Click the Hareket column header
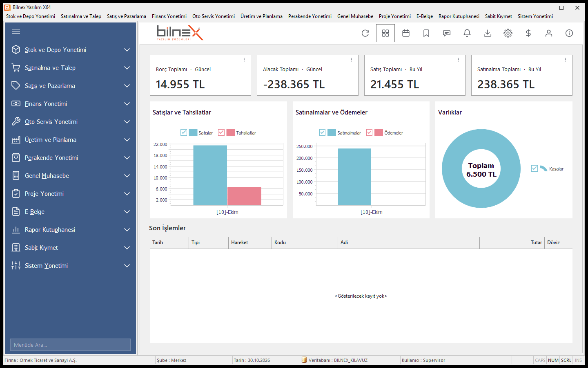588x368 pixels. point(250,242)
